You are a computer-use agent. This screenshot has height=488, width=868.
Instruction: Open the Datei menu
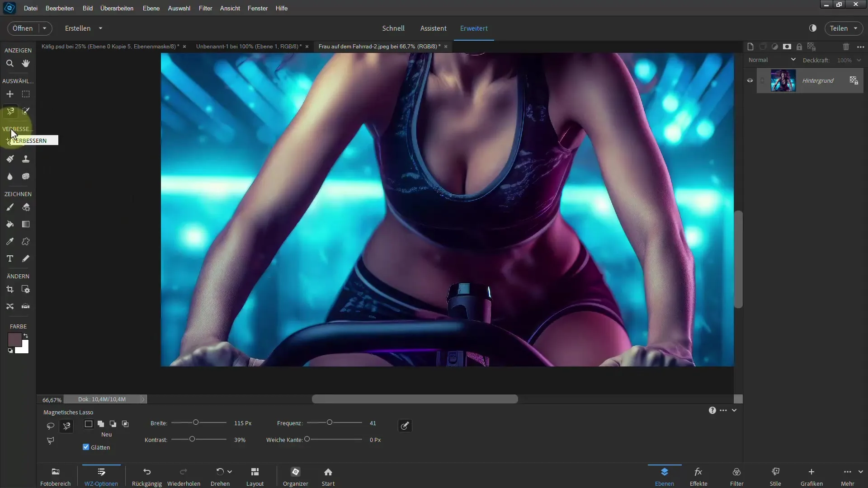pyautogui.click(x=31, y=8)
